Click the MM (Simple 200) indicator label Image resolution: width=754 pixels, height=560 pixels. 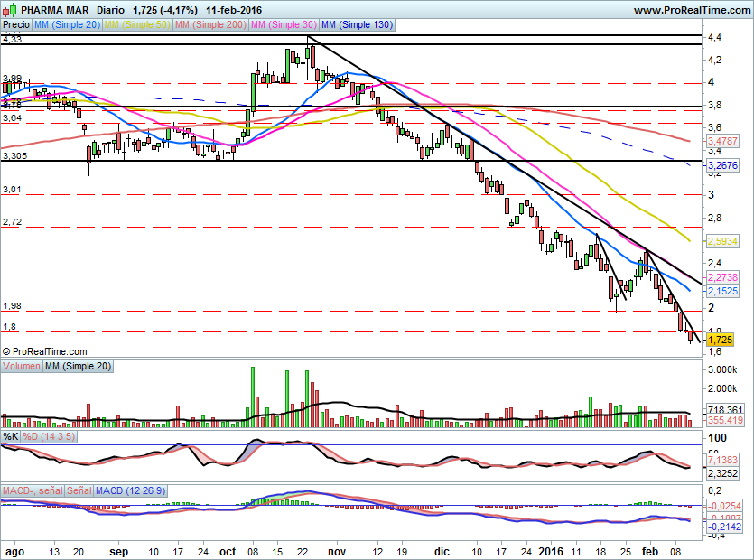pyautogui.click(x=209, y=24)
